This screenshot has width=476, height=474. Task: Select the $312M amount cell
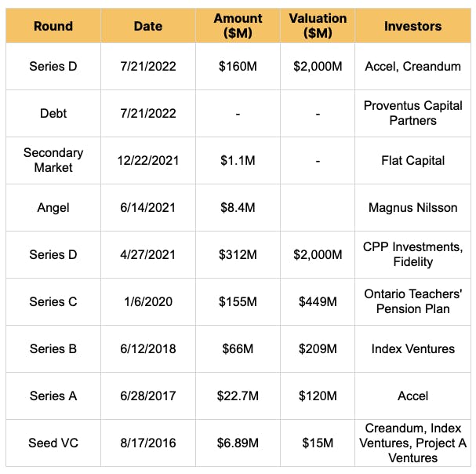pos(237,254)
